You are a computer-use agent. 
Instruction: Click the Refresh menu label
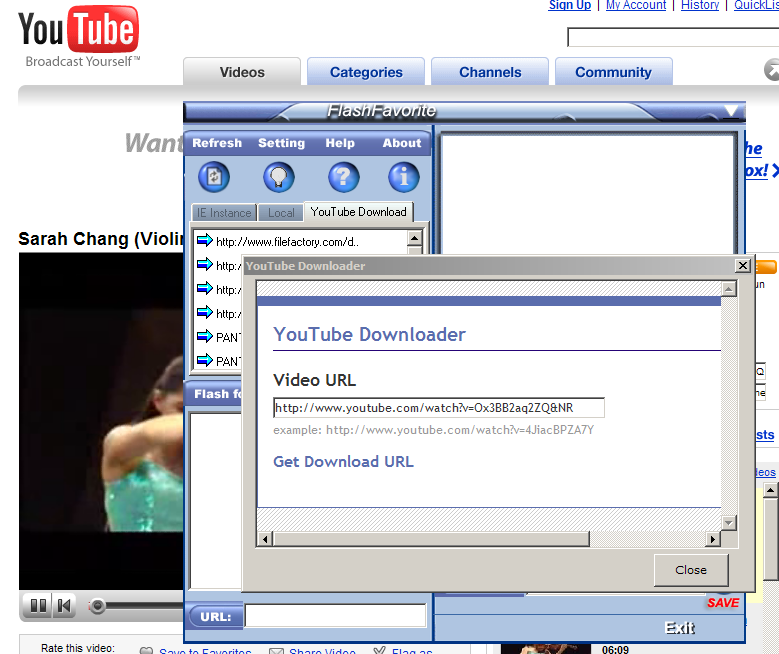point(217,143)
